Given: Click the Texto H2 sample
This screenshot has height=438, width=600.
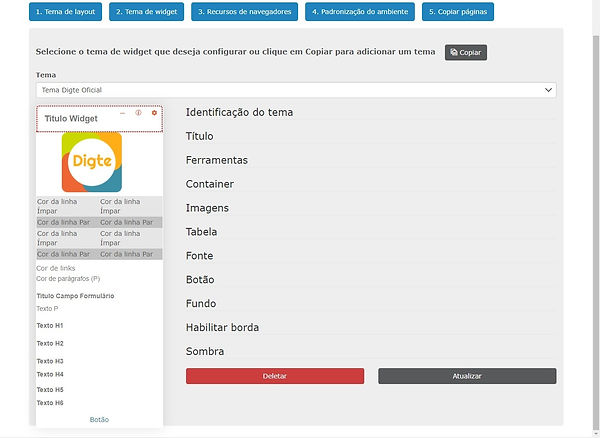Looking at the screenshot, I should click(50, 344).
